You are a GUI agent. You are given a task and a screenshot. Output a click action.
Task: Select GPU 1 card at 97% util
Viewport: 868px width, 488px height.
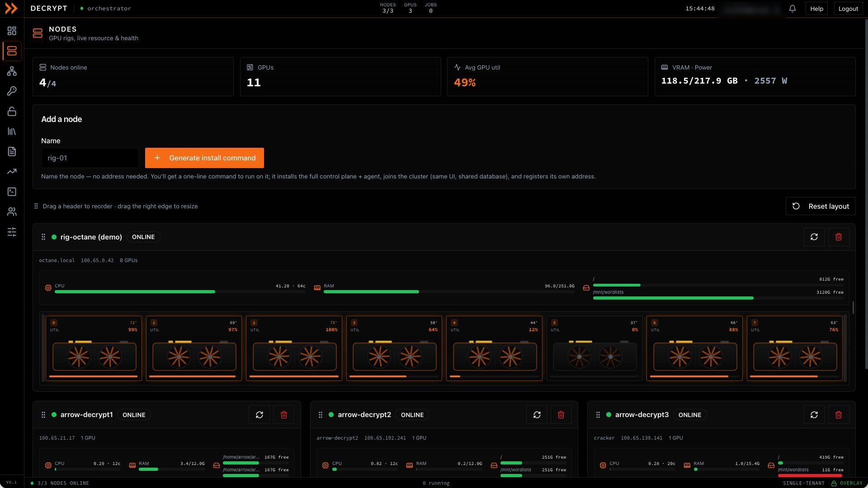click(x=194, y=348)
